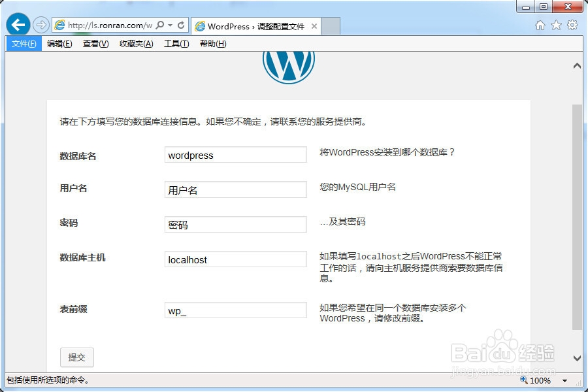Open the address bar dropdown arrow
The image size is (588, 392).
tap(171, 25)
